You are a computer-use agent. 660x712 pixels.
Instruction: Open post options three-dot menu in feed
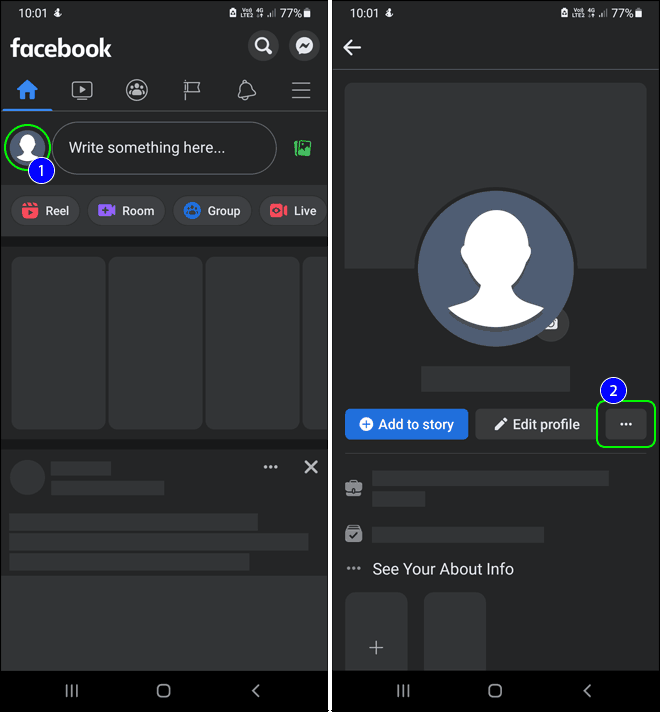pos(271,467)
